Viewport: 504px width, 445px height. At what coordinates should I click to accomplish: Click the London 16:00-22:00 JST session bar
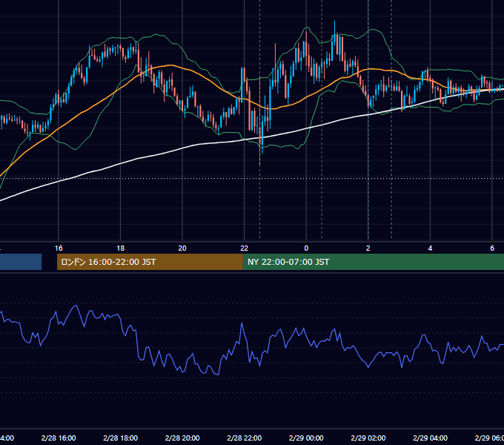click(x=150, y=262)
